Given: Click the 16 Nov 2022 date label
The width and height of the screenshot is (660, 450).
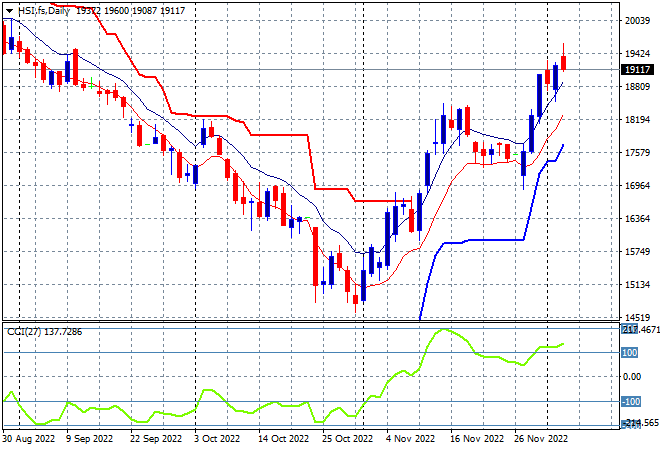Looking at the screenshot, I should pyautogui.click(x=477, y=439).
